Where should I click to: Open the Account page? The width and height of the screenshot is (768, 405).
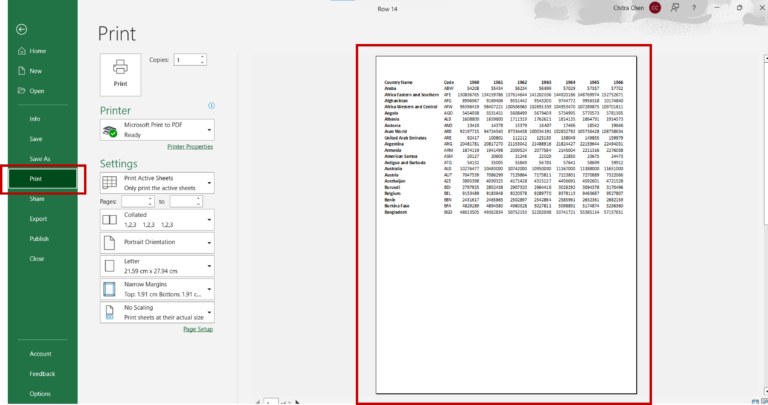pyautogui.click(x=40, y=354)
